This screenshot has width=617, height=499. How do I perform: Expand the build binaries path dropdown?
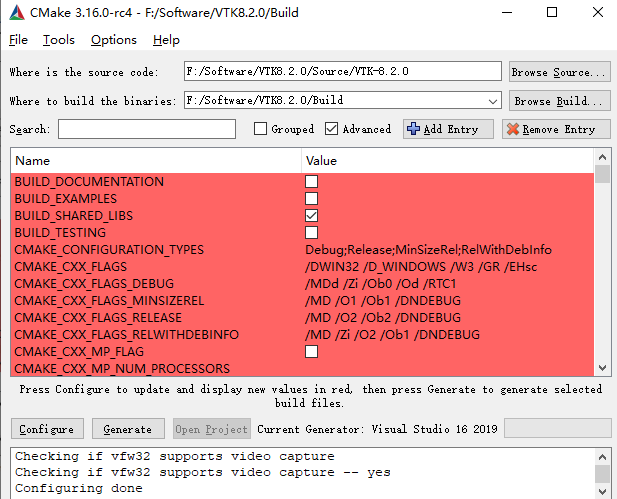click(x=493, y=101)
